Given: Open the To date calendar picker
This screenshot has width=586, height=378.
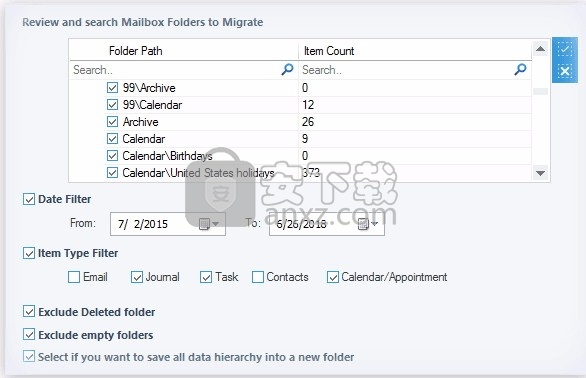Looking at the screenshot, I should point(368,224).
